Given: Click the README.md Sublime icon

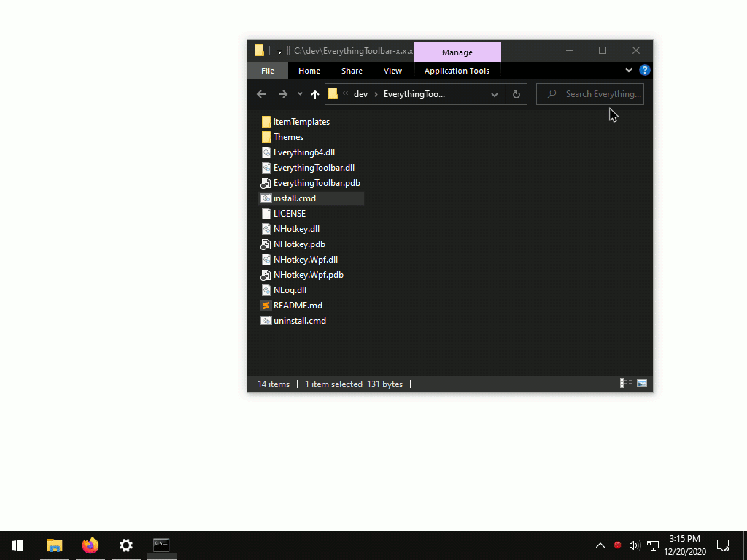Looking at the screenshot, I should point(266,306).
